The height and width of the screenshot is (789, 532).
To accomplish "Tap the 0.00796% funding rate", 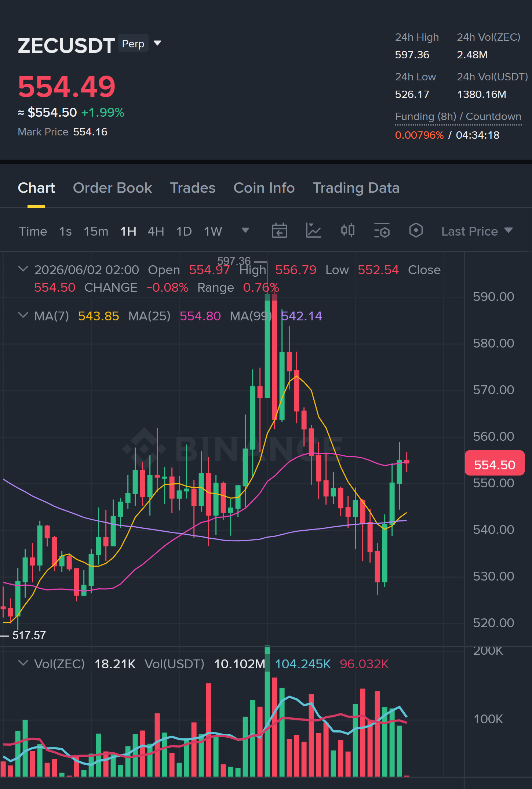I will [x=419, y=135].
